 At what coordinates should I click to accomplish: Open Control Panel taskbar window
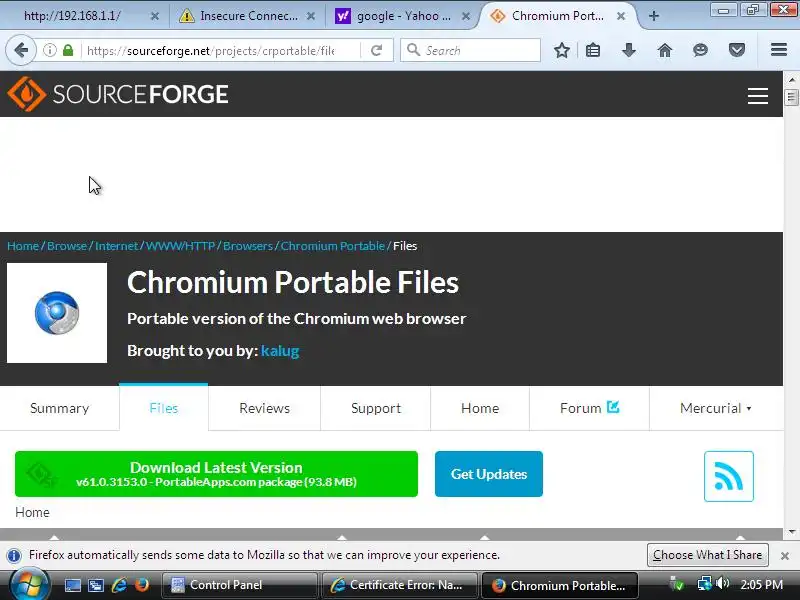click(239, 585)
